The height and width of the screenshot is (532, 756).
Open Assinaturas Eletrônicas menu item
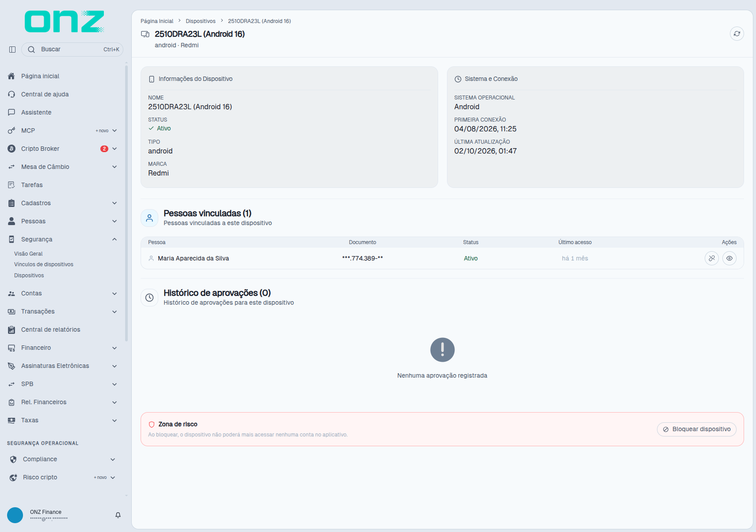click(62, 366)
